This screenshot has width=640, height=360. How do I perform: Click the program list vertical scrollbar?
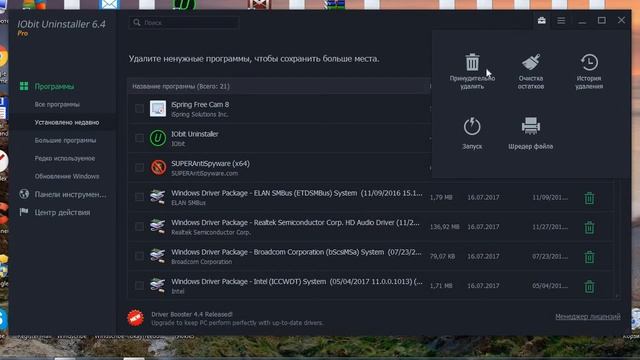coord(618,239)
